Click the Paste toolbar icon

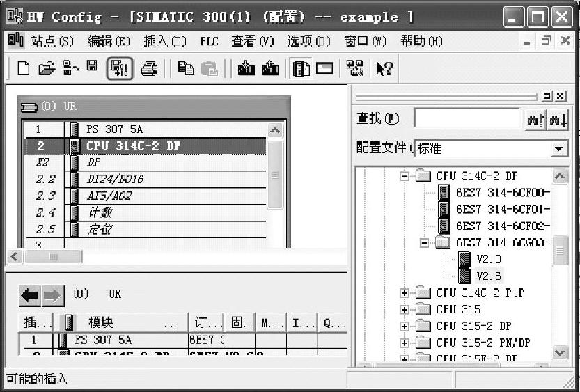(x=210, y=68)
